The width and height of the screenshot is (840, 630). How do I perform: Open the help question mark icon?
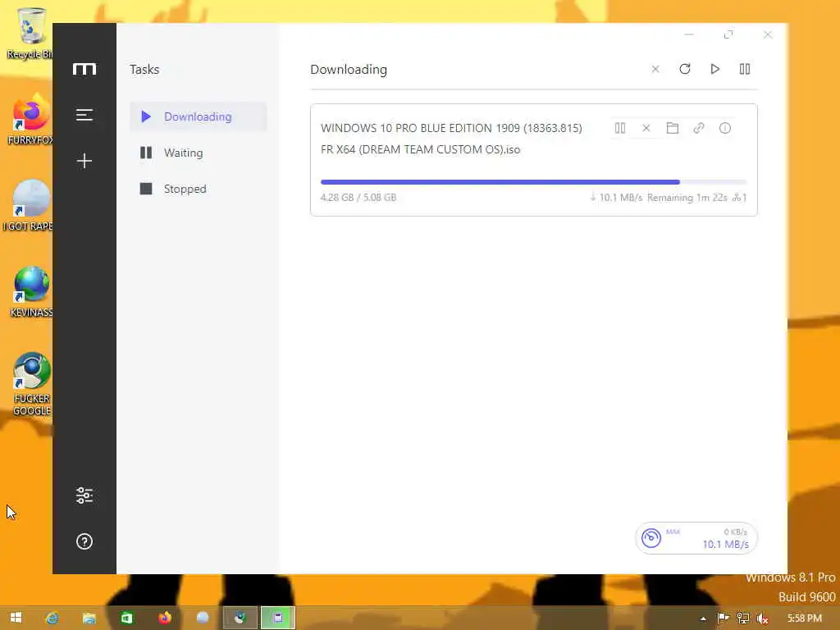84,541
